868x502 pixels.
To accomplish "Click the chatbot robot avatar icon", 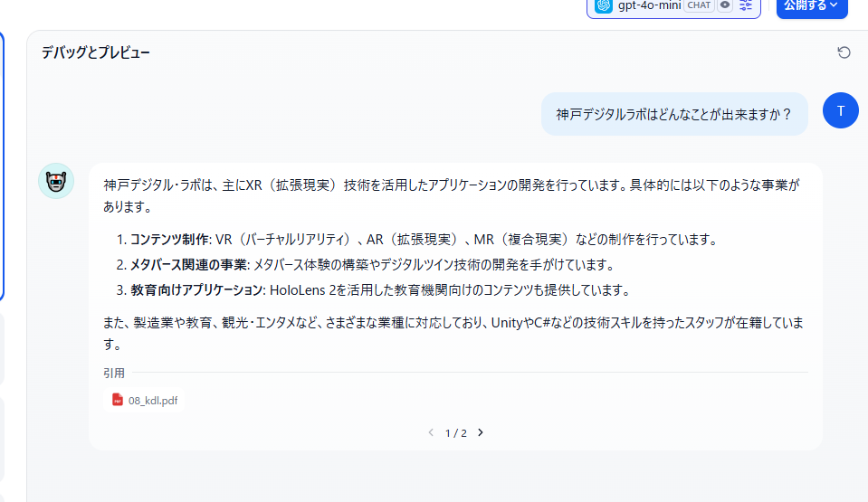I will click(56, 181).
